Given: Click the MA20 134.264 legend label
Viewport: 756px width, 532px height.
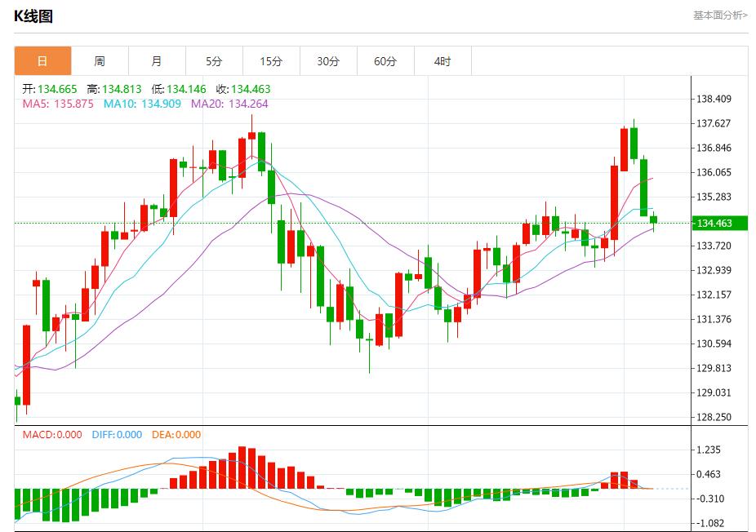Looking at the screenshot, I should (x=229, y=104).
